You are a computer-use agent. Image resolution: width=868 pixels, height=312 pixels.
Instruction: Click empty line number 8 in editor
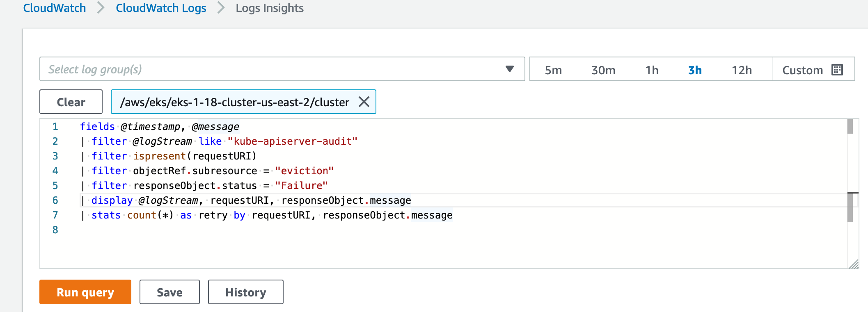pos(55,230)
